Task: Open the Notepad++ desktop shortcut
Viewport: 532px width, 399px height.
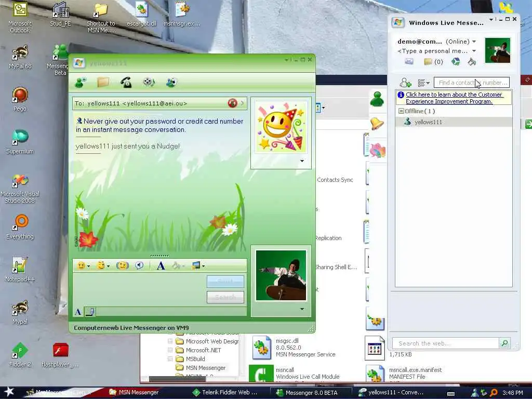Action: point(20,270)
